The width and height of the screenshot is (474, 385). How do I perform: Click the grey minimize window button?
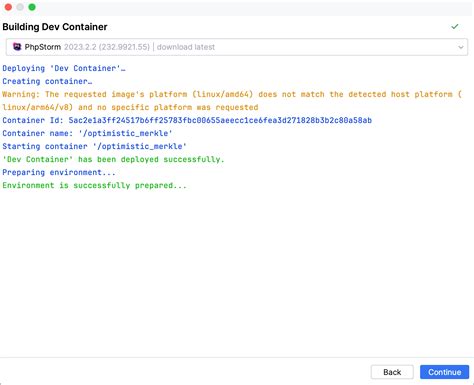point(20,7)
